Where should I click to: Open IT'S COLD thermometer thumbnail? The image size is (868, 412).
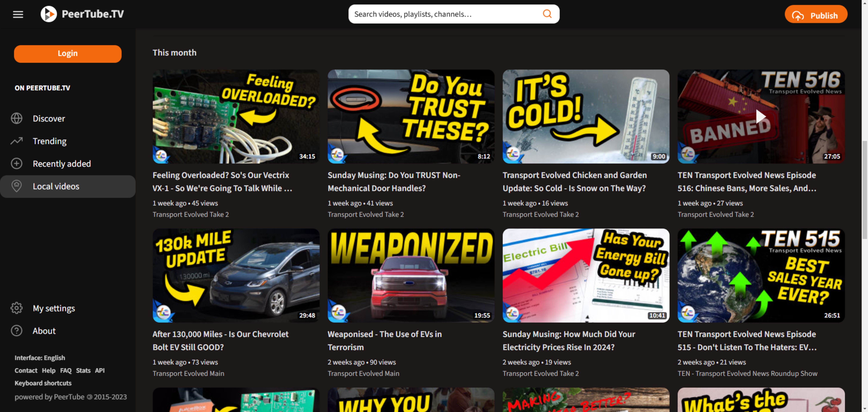click(x=586, y=117)
